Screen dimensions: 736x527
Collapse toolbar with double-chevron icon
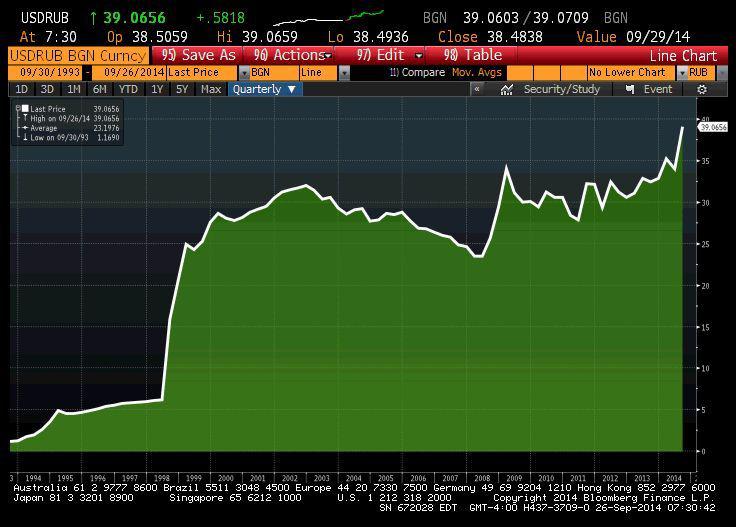click(477, 89)
